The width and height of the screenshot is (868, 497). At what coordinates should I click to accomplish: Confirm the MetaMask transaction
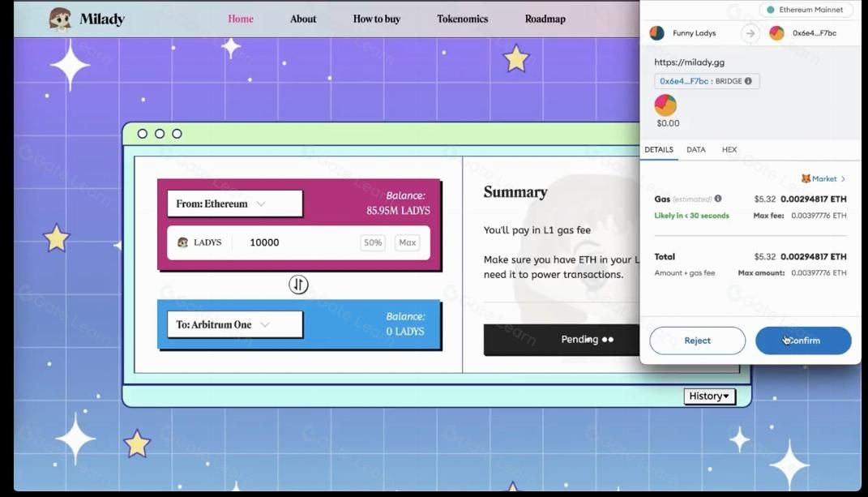pyautogui.click(x=803, y=341)
